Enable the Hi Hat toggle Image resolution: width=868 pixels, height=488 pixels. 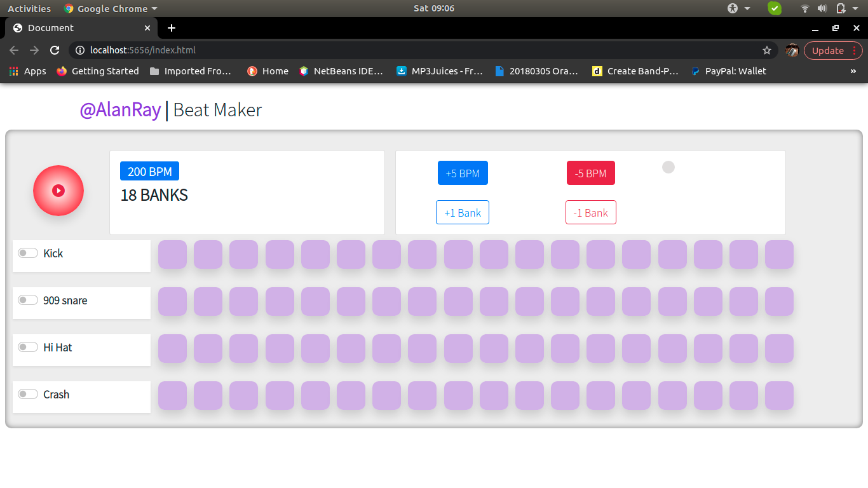[28, 346]
